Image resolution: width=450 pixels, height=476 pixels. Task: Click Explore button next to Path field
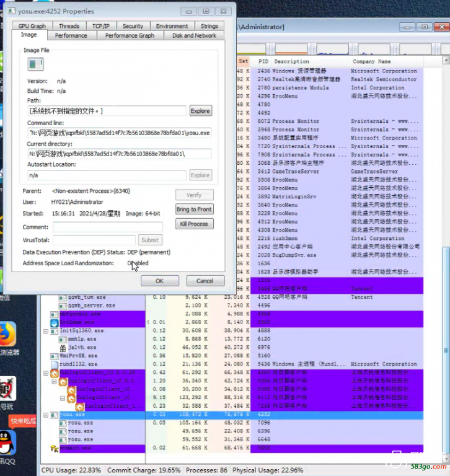[200, 111]
